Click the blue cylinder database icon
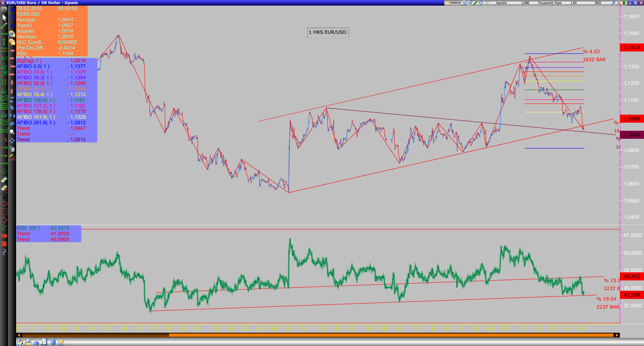 (x=53, y=342)
